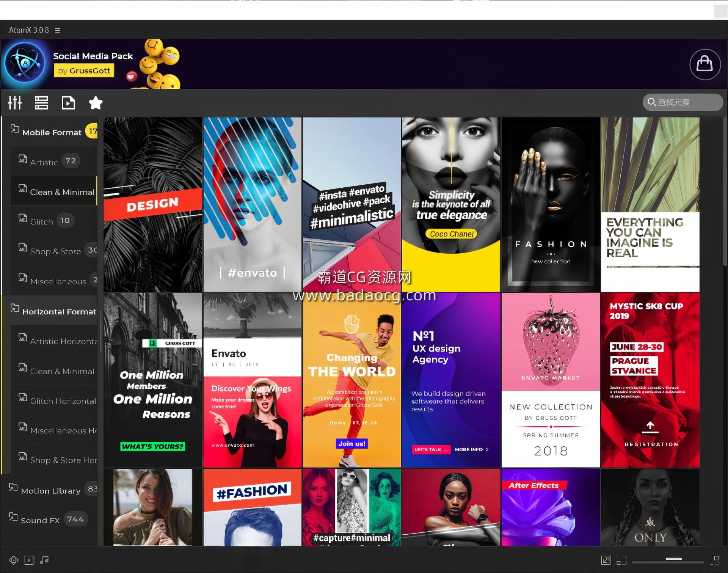728x573 pixels.
Task: Click the search field to find elements
Action: (682, 102)
